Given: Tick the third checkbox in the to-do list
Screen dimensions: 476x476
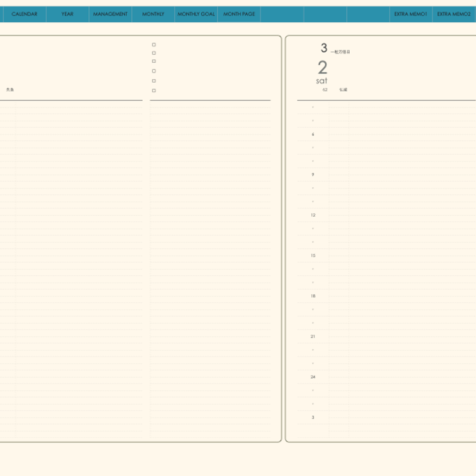Looking at the screenshot, I should (154, 62).
